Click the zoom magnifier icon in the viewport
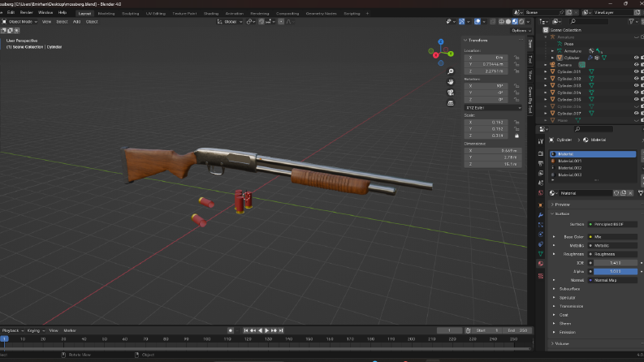Screen dimensions: 644x362 (x=451, y=71)
